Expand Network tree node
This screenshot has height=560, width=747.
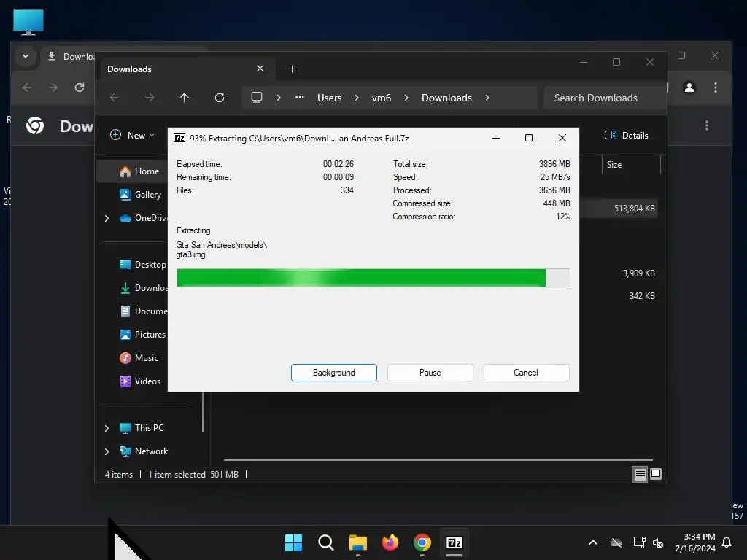107,451
